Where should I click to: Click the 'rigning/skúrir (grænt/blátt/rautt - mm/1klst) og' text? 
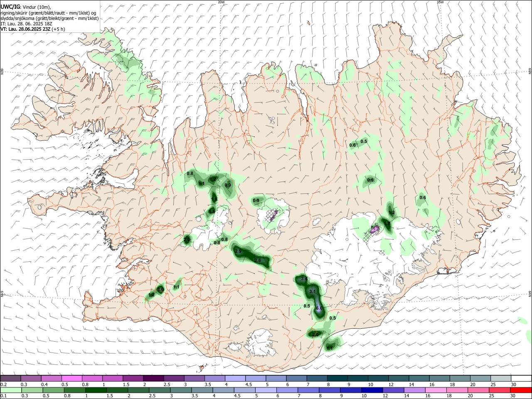(48, 13)
